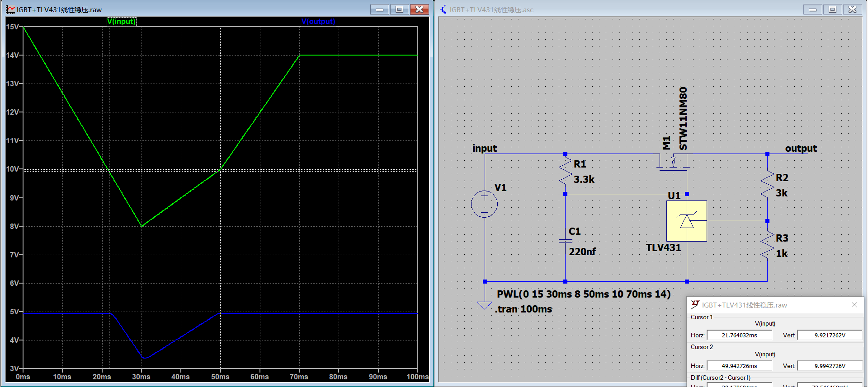The width and height of the screenshot is (868, 387).
Task: Click the 10V label on the vertical axis
Action: pyautogui.click(x=13, y=169)
